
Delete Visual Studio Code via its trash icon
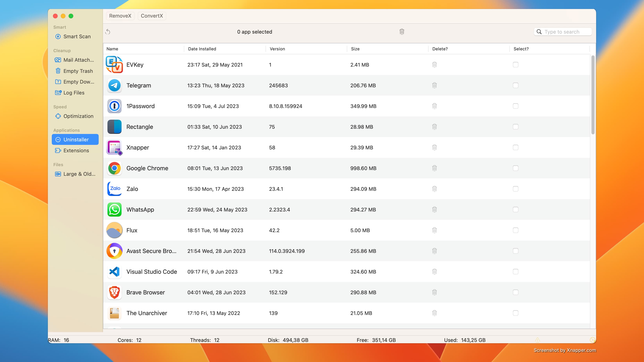point(435,272)
